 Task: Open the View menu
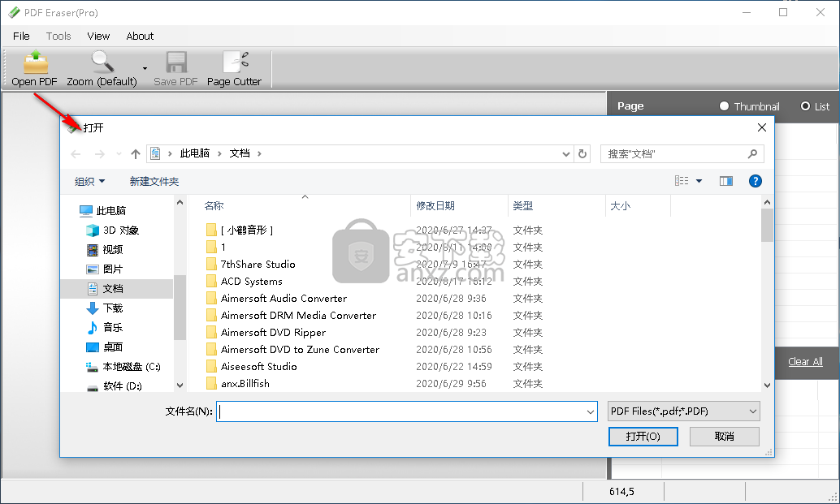(x=98, y=37)
